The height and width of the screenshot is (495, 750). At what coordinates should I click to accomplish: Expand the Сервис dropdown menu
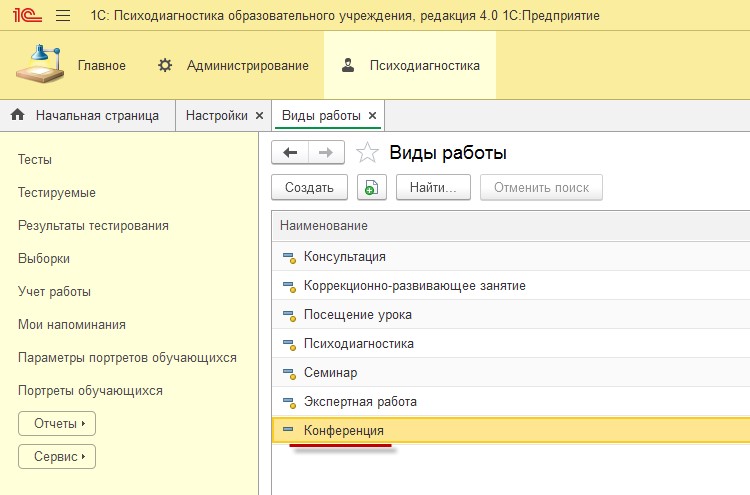tap(57, 456)
